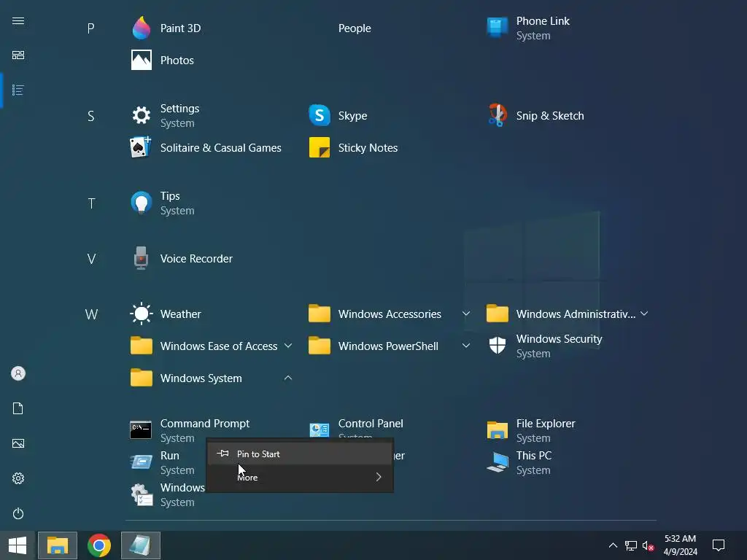Screen dimensions: 747x560
Task: Expand the Windows Ease of Access folder
Action: pyautogui.click(x=212, y=346)
